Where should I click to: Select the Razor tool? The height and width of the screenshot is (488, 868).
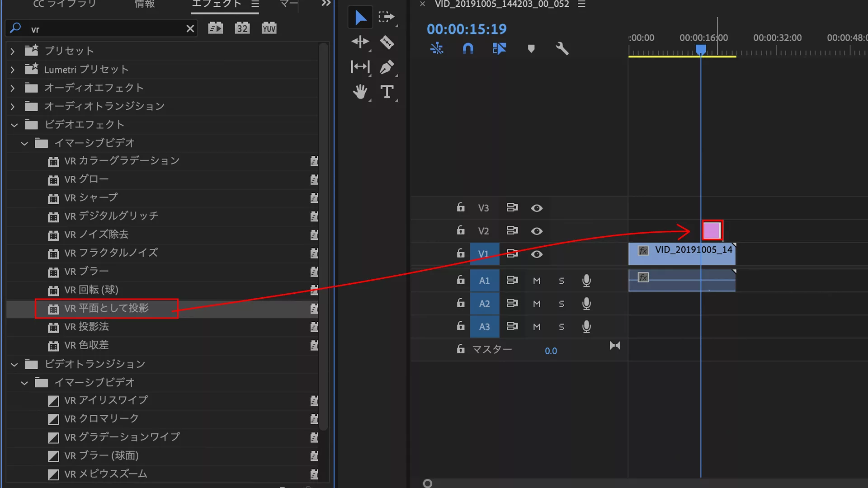[x=387, y=42]
